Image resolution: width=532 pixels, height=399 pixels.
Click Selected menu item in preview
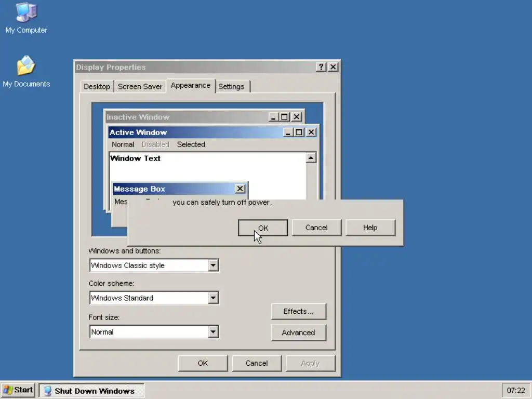click(x=191, y=144)
